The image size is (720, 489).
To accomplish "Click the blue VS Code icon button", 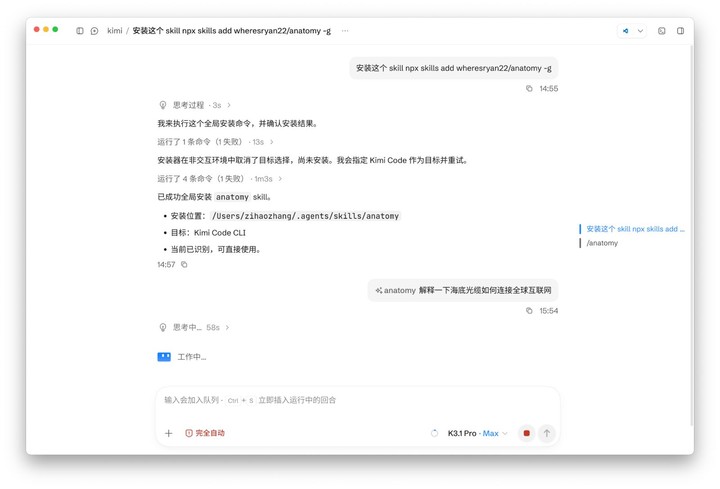I will (625, 31).
